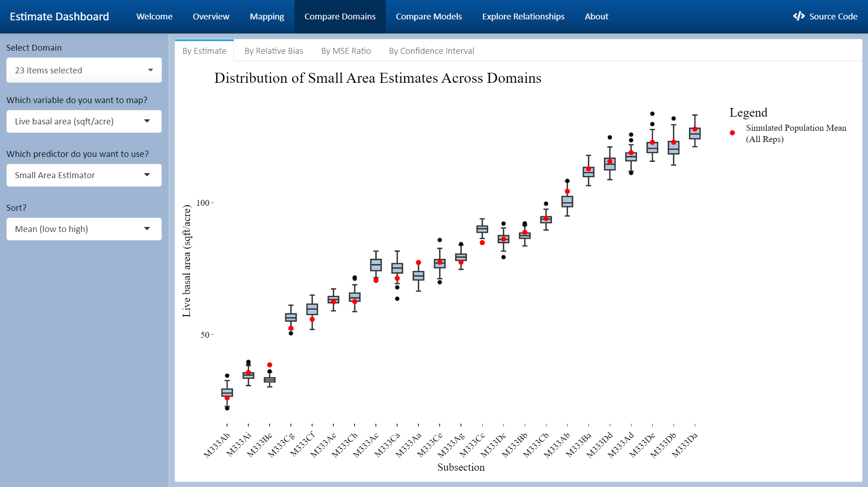This screenshot has height=487, width=868.
Task: Open Compare Models page
Action: 429,16
